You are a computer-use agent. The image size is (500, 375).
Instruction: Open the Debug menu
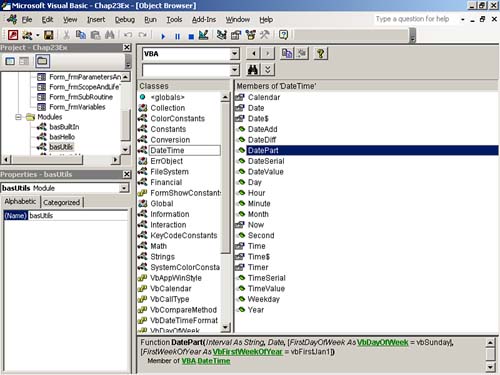click(125, 20)
